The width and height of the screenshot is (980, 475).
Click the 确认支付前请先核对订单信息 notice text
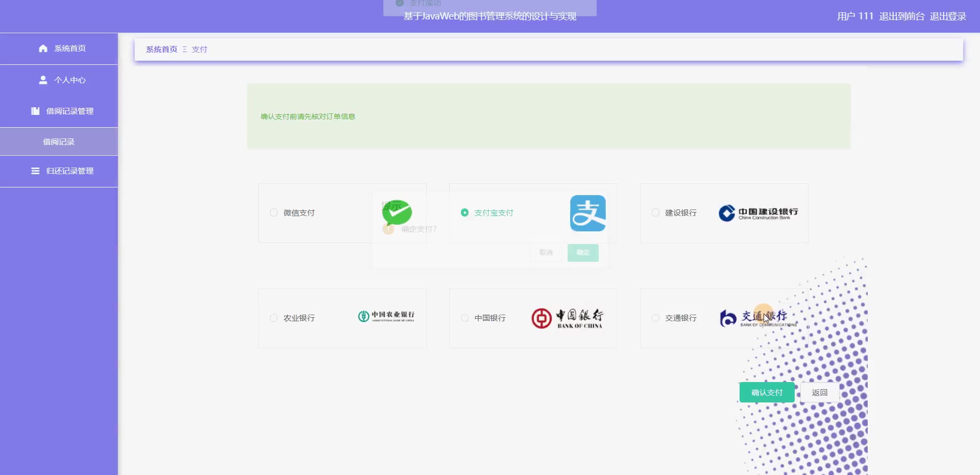click(x=308, y=116)
